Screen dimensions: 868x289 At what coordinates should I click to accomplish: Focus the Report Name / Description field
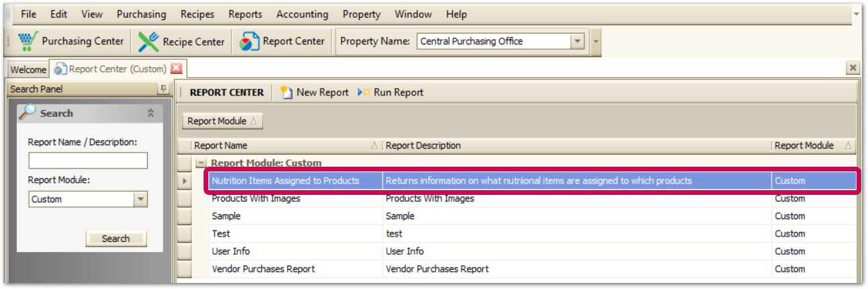coord(88,160)
